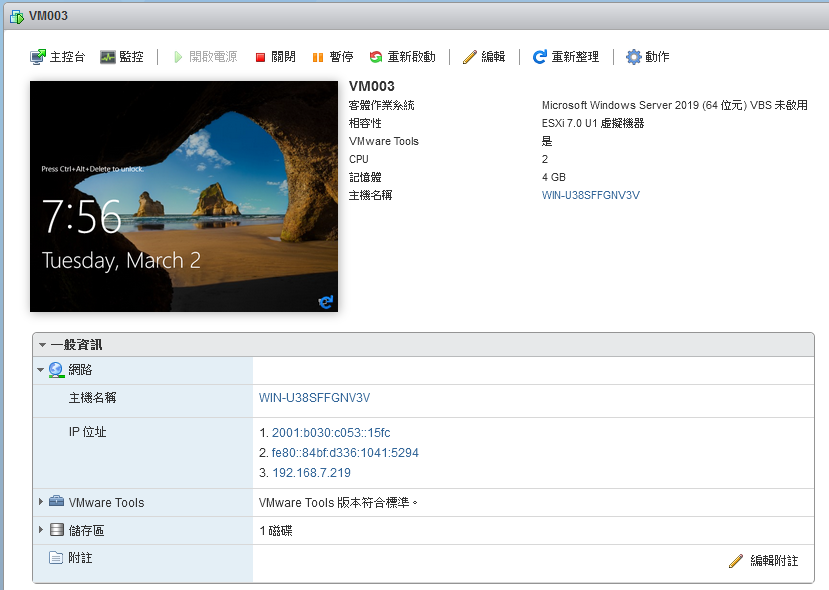Click the 附註 notes page icon
The width and height of the screenshot is (829, 590).
coord(56,557)
